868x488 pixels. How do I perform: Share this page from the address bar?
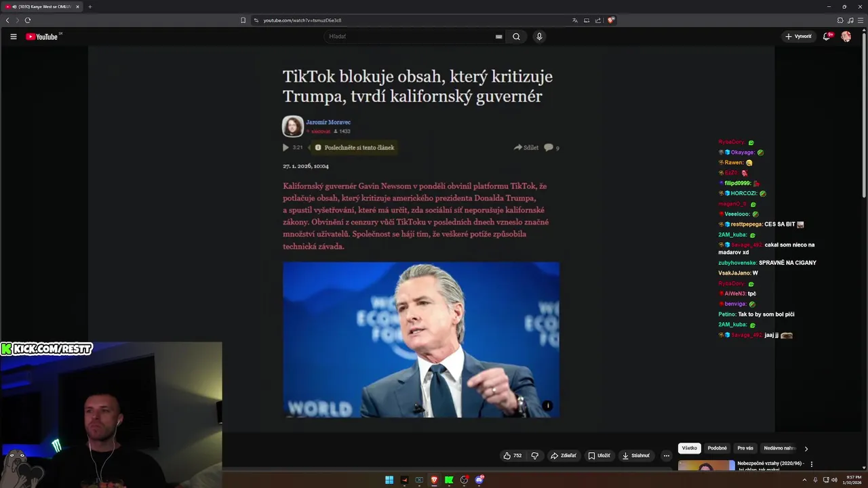[x=598, y=20]
